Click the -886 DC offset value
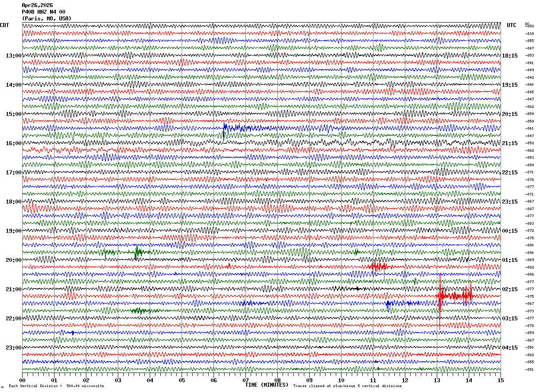 [529, 274]
